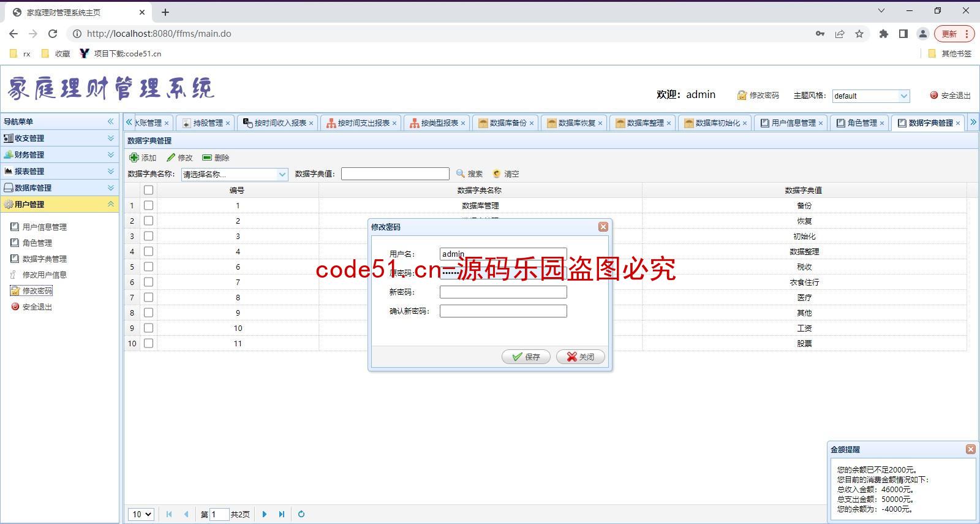Click the 新密码 input field
This screenshot has height=524, width=980.
pyautogui.click(x=503, y=292)
